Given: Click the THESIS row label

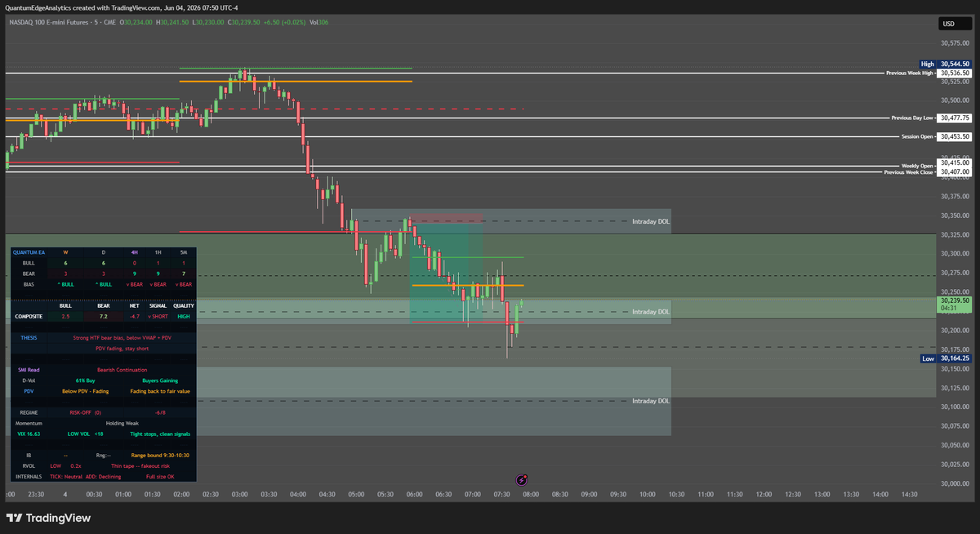Looking at the screenshot, I should click(x=29, y=336).
